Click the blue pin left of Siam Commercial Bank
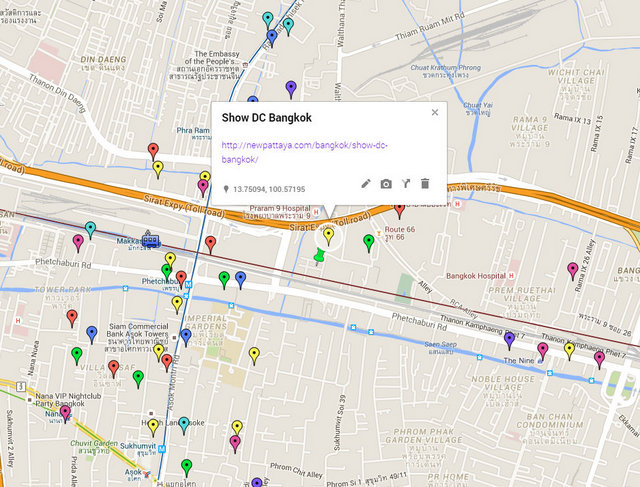640x487 pixels. (x=92, y=334)
